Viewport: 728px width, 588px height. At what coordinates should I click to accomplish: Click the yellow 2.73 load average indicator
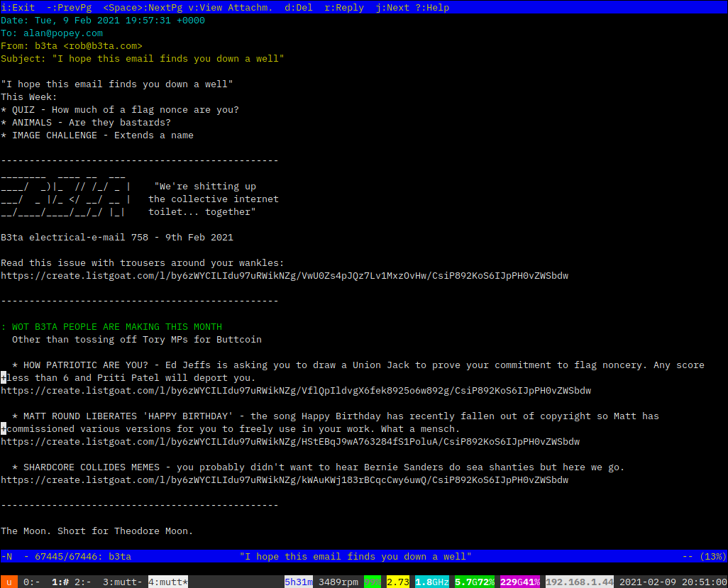coord(398,582)
